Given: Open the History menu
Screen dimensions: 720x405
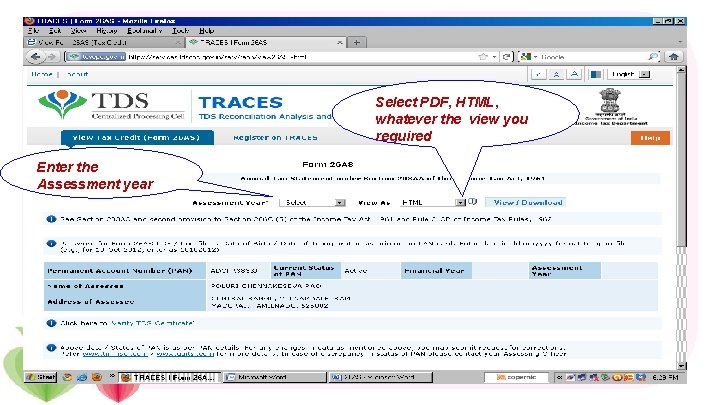Looking at the screenshot, I should click(x=107, y=30).
